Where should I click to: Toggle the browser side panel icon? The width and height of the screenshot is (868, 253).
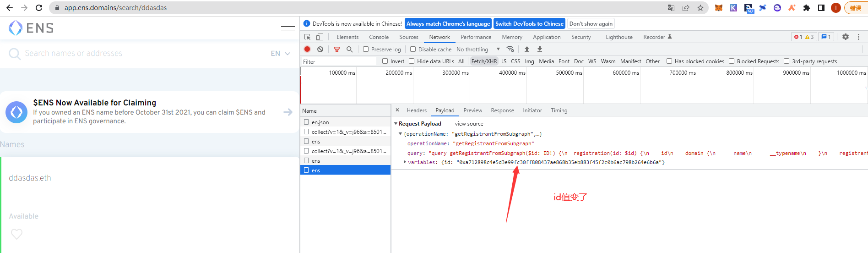tap(821, 8)
